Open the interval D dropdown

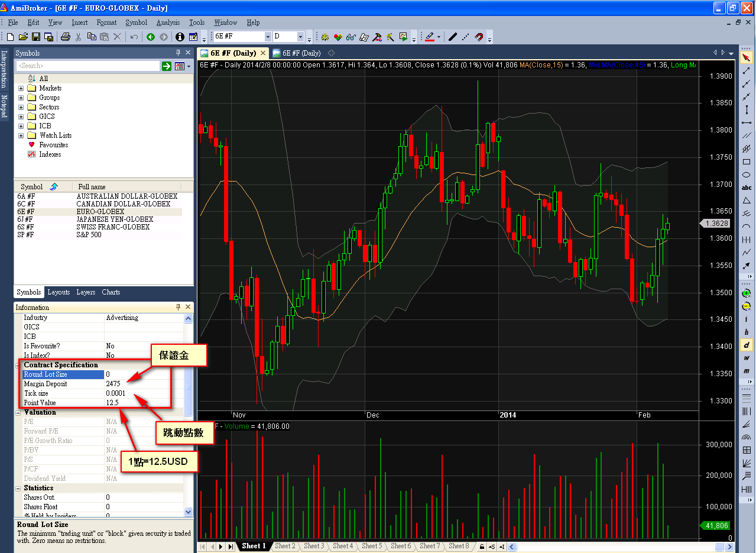click(x=300, y=37)
